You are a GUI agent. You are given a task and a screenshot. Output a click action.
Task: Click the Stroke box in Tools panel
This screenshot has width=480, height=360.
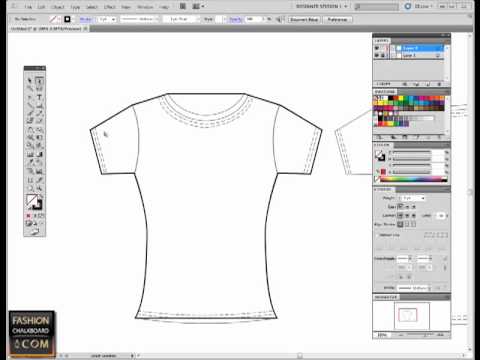click(x=38, y=205)
